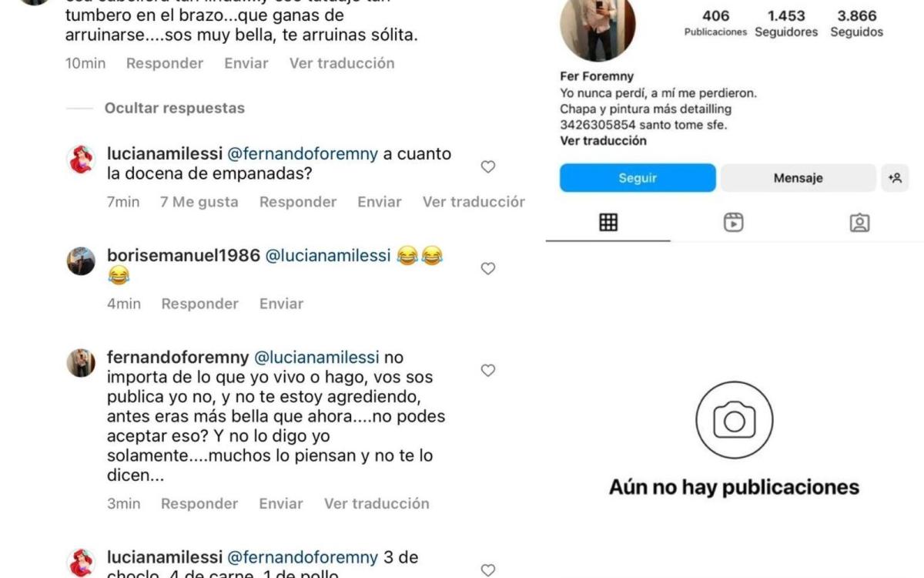
Task: Tap the heart beside borisemanuel1986's reply
Action: tap(487, 268)
